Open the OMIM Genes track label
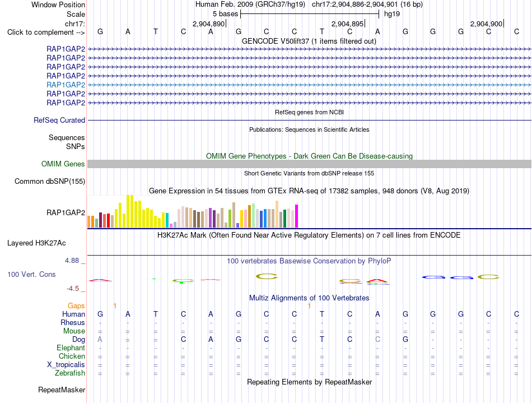The height and width of the screenshot is (403, 532). [63, 164]
